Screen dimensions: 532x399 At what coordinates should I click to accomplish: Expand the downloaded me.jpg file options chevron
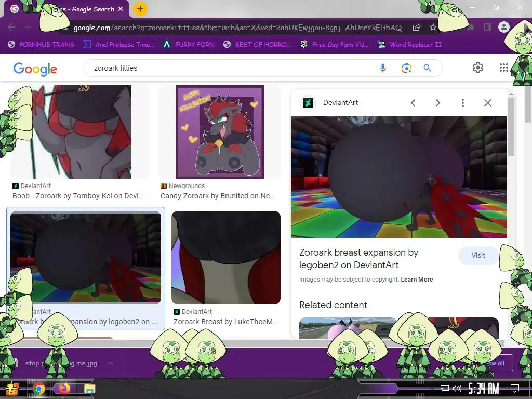coord(111,363)
